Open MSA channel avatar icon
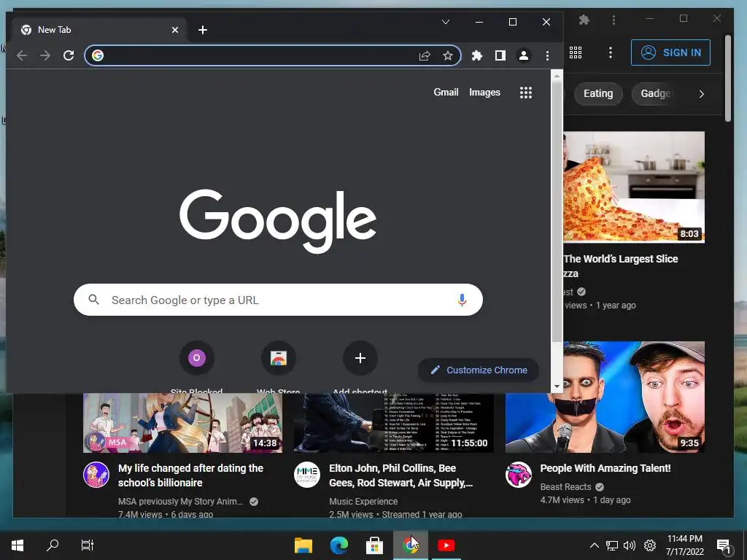The width and height of the screenshot is (747, 560). pos(96,475)
